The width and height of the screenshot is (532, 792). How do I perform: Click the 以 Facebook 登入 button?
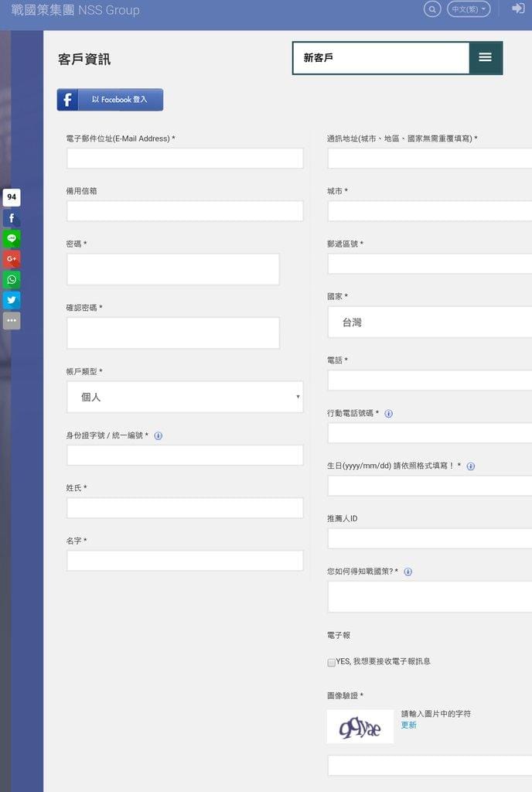[x=110, y=100]
